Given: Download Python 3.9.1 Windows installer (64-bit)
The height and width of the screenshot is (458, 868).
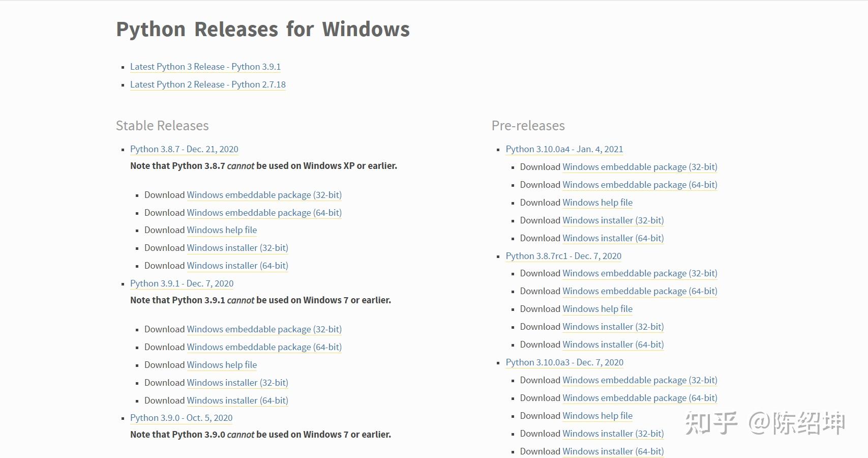Looking at the screenshot, I should pos(237,400).
